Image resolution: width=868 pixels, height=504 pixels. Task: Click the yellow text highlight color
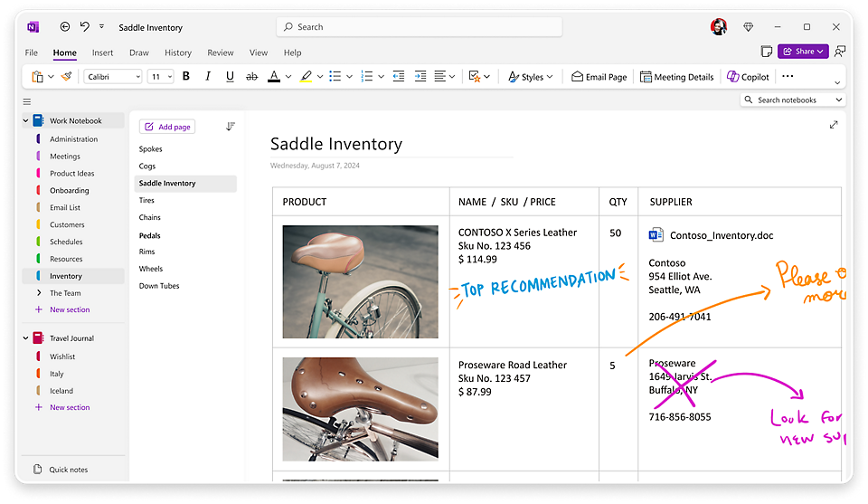pyautogui.click(x=306, y=77)
